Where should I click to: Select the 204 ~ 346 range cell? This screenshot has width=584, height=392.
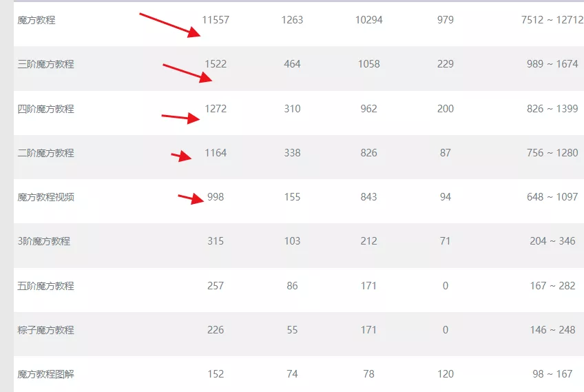click(x=553, y=241)
